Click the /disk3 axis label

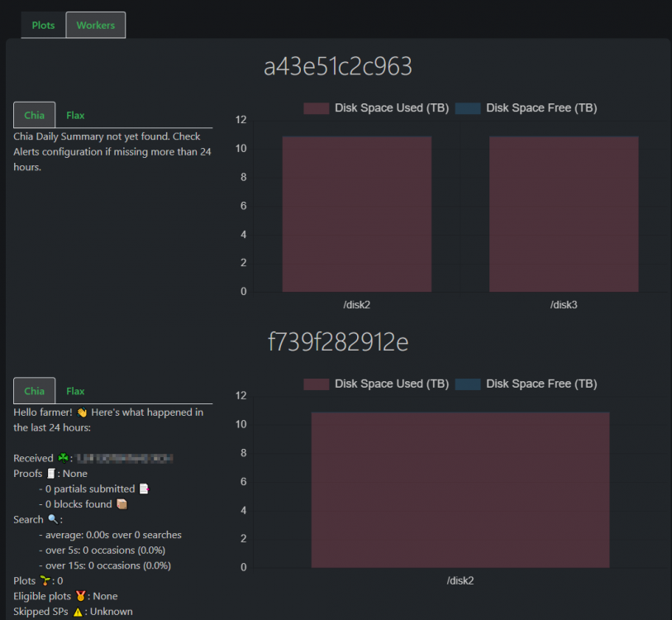click(x=564, y=305)
